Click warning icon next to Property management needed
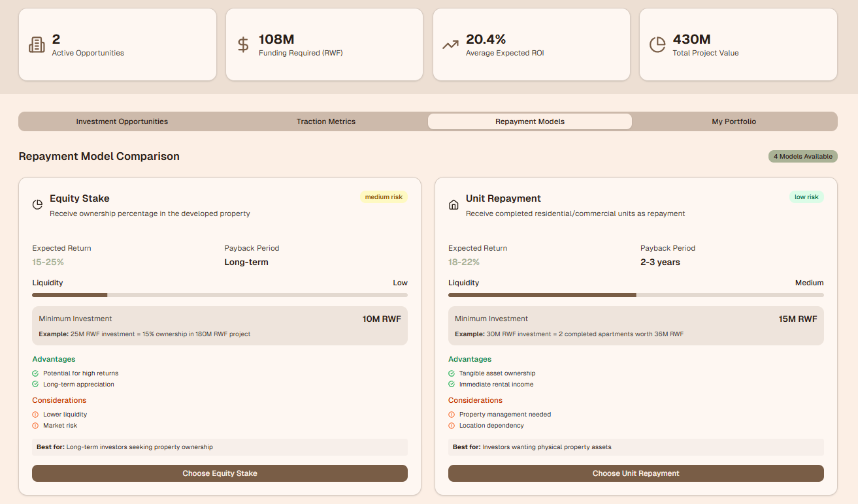Image resolution: width=858 pixels, height=504 pixels. (452, 415)
